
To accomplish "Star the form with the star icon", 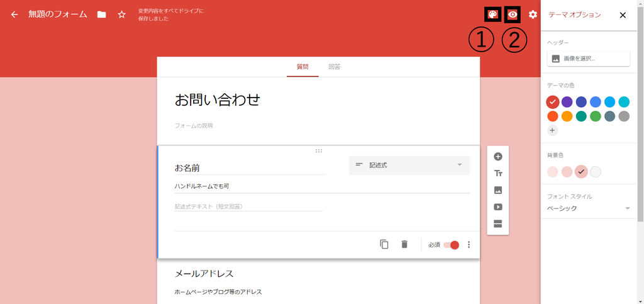I will (x=121, y=14).
